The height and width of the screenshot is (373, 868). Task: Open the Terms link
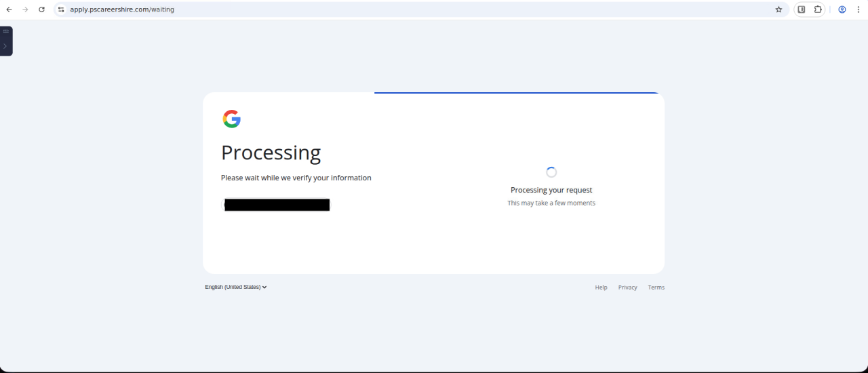pos(656,288)
